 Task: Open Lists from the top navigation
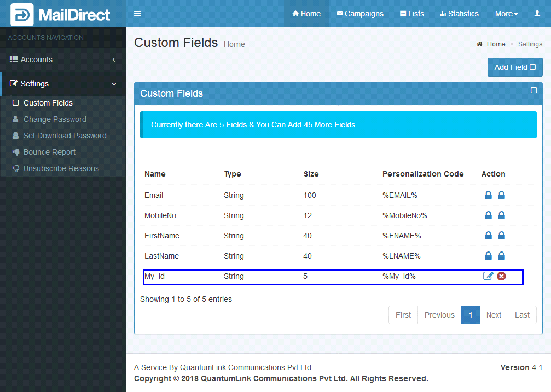coord(412,14)
